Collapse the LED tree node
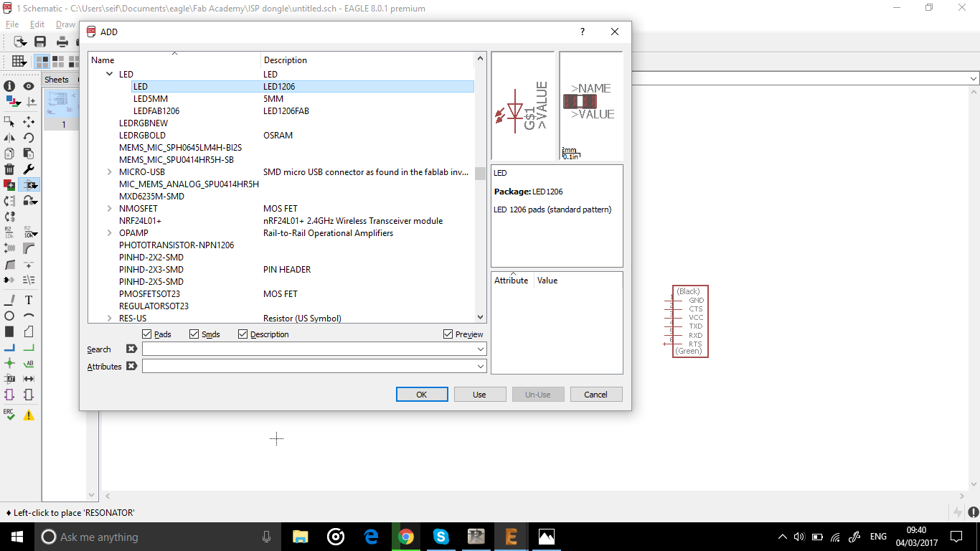Viewport: 980px width, 551px height. point(109,74)
